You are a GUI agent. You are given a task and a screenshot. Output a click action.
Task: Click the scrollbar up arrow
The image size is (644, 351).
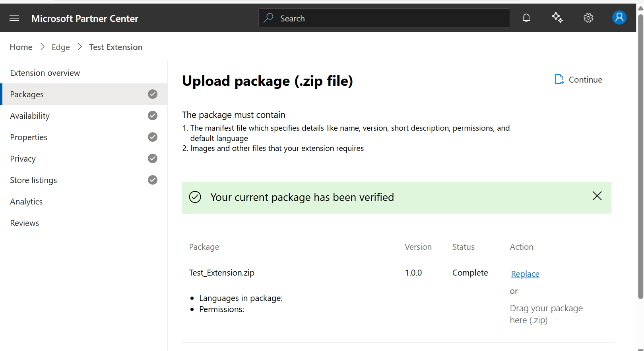[x=640, y=8]
